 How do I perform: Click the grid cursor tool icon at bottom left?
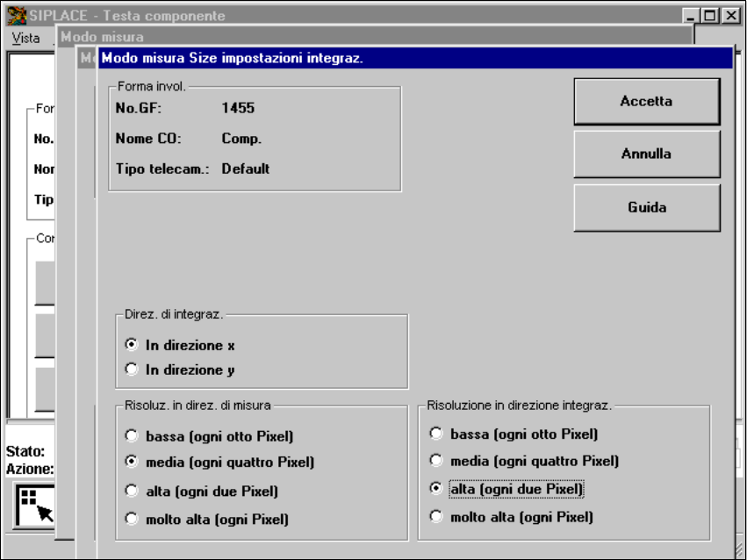35,506
